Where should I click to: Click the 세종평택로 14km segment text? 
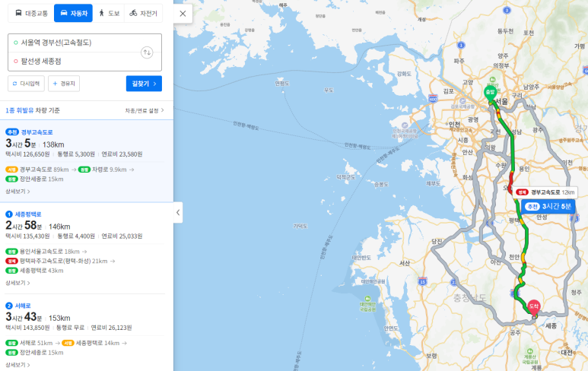pyautogui.click(x=98, y=343)
